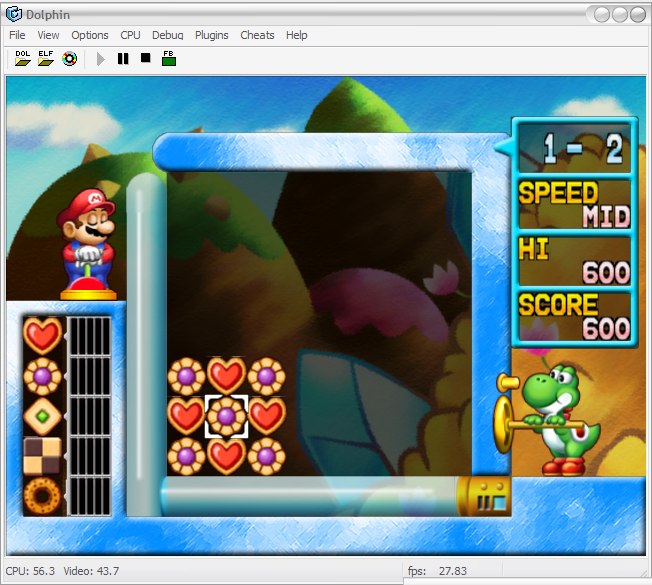This screenshot has width=652, height=585.
Task: Open the Plugins menu
Action: pyautogui.click(x=212, y=35)
